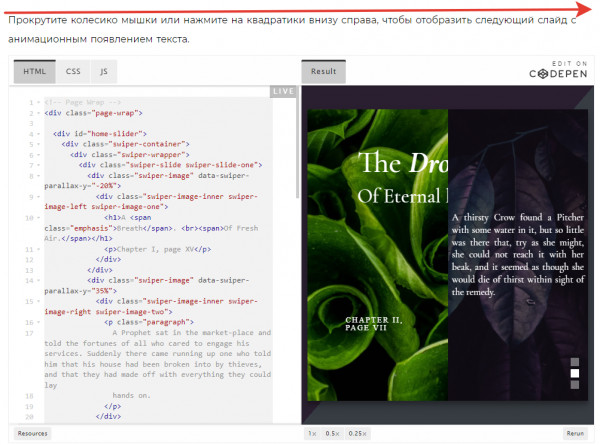
Task: Collapse code fold arrow on line 10
Action: tap(38, 218)
